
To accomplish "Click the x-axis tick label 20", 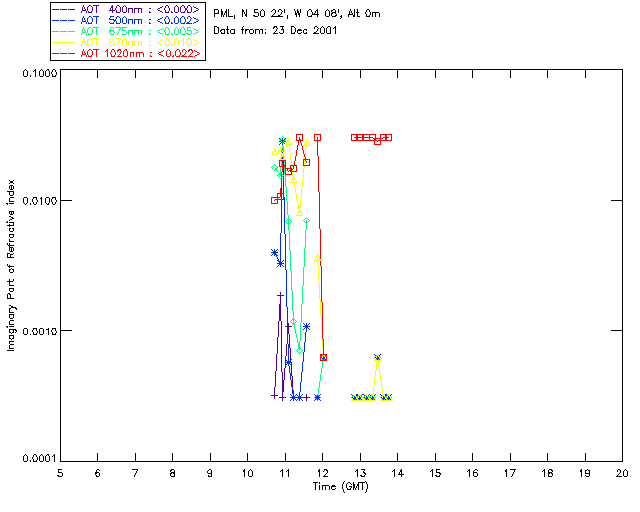I will coord(622,473).
